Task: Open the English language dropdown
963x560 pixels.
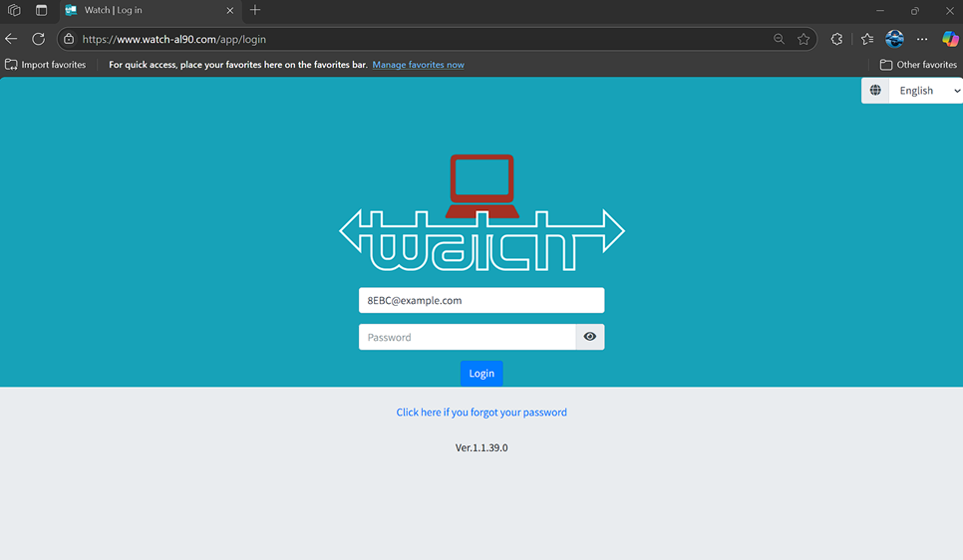Action: click(927, 91)
